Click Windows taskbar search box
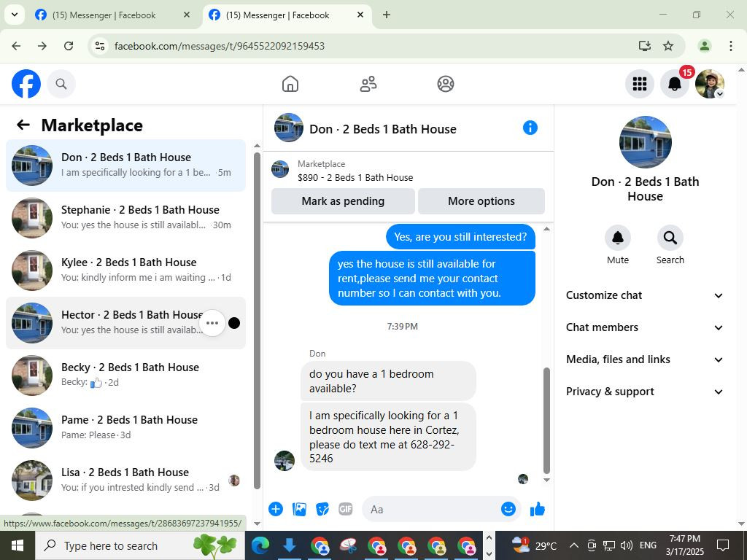The height and width of the screenshot is (560, 747). coord(140,545)
